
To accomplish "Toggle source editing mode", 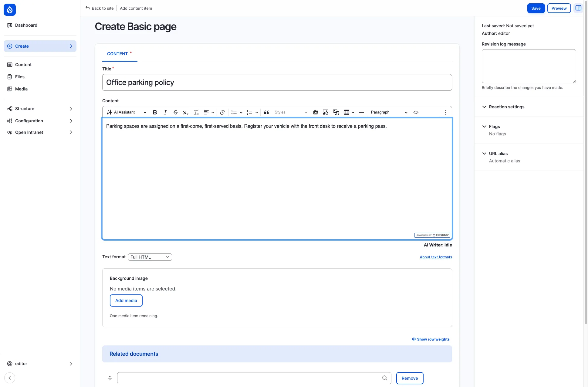I will point(416,112).
